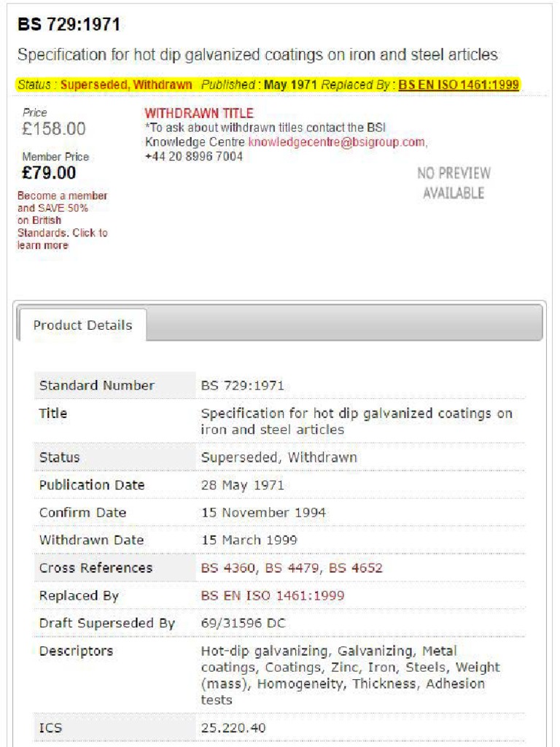This screenshot has height=747, width=560.
Task: Click the draft number 69/31596 DC
Action: point(244,623)
